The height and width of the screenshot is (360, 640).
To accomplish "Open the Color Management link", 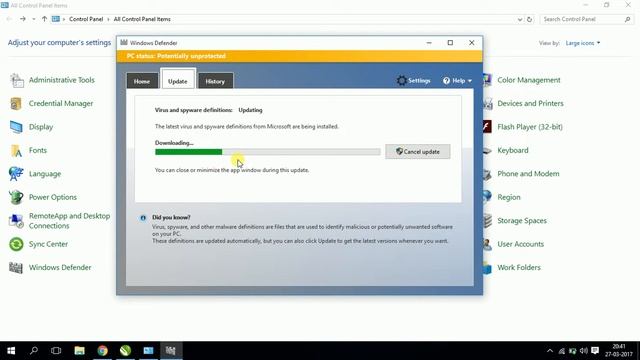I will click(x=529, y=80).
